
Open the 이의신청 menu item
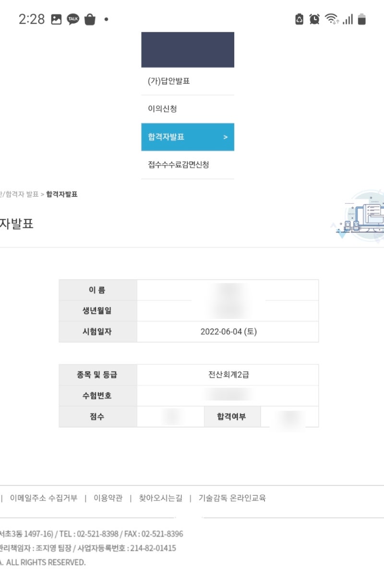(188, 109)
